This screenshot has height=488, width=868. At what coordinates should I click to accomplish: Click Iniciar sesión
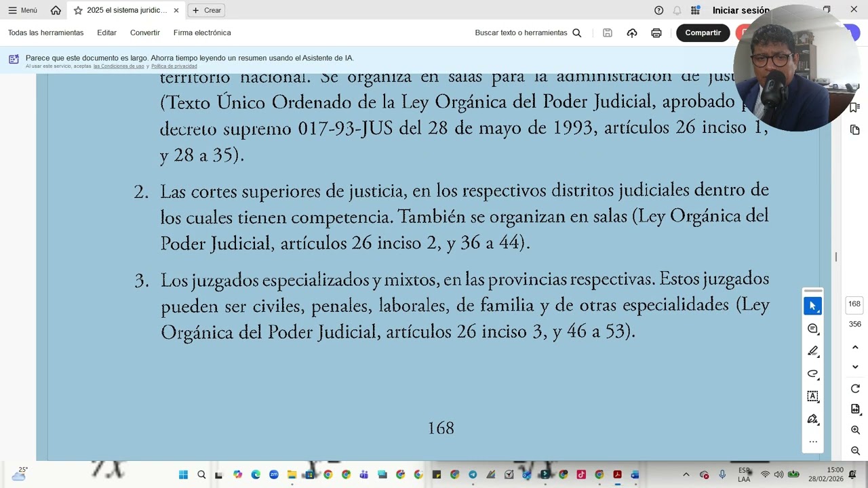pyautogui.click(x=741, y=10)
